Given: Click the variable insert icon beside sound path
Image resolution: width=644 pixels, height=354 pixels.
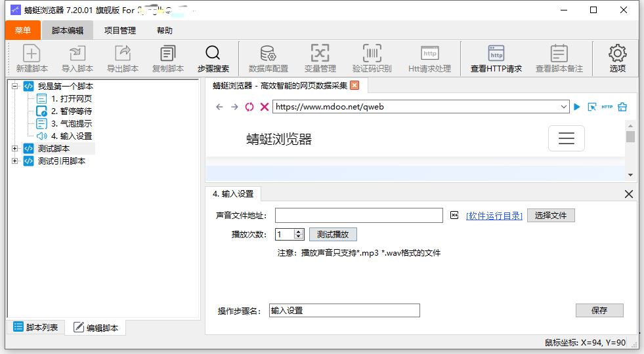Looking at the screenshot, I should (454, 216).
